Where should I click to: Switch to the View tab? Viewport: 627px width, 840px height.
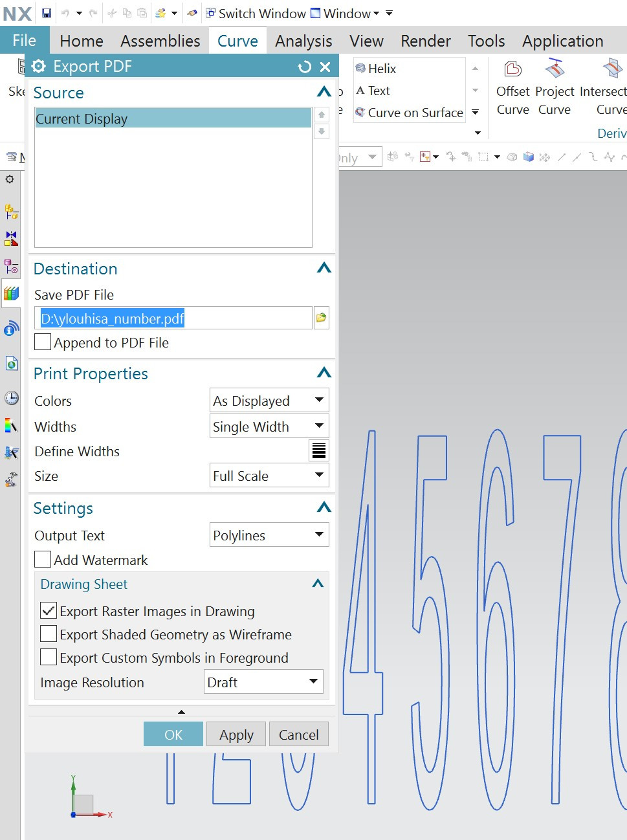367,41
